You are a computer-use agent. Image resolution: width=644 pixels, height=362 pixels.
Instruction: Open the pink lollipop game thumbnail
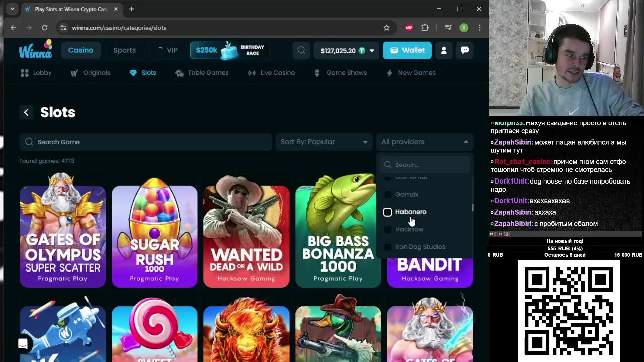154,329
